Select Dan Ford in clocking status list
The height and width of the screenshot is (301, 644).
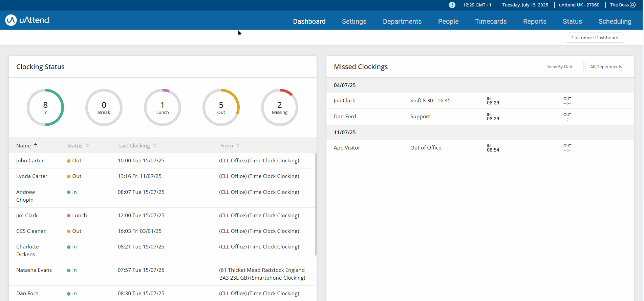coord(27,293)
